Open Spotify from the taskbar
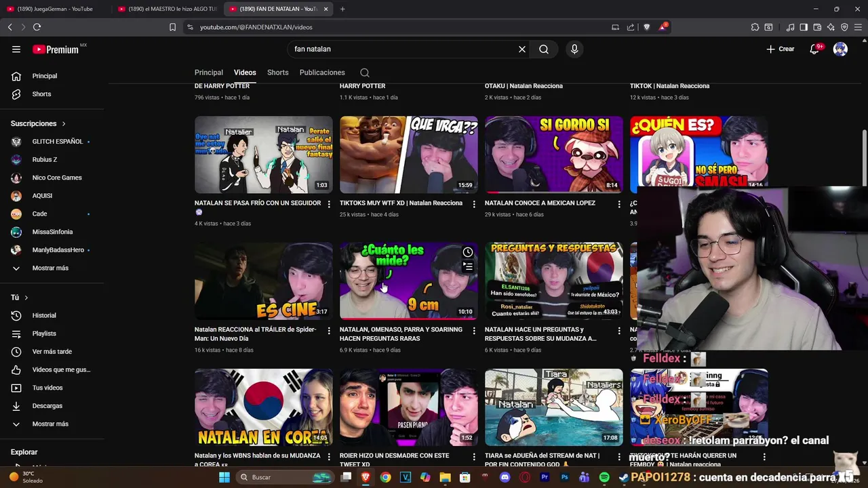This screenshot has height=488, width=868. (x=604, y=477)
